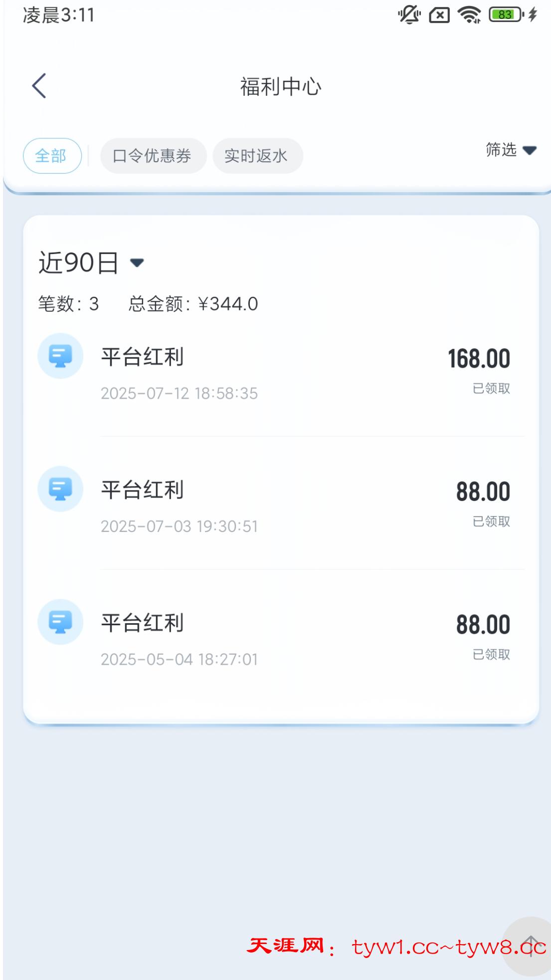
Task: Select the 全部 filter tab
Action: 52,156
